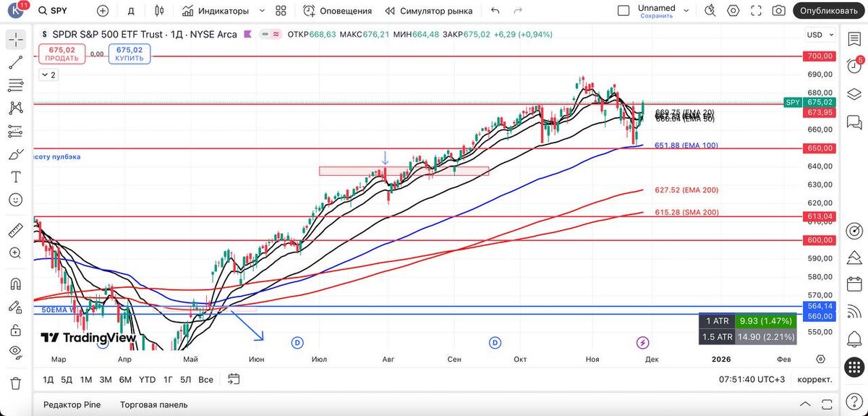Select the Все date range

(205, 379)
